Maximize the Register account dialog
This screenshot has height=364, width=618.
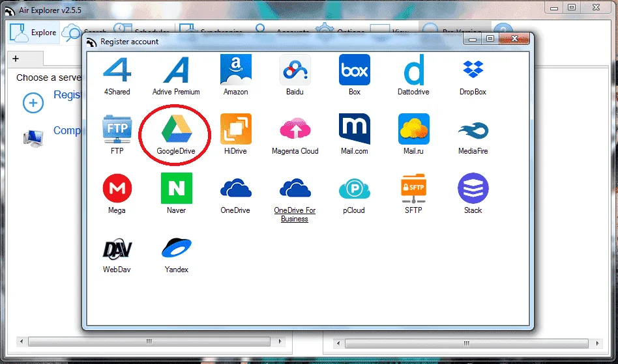(x=490, y=38)
